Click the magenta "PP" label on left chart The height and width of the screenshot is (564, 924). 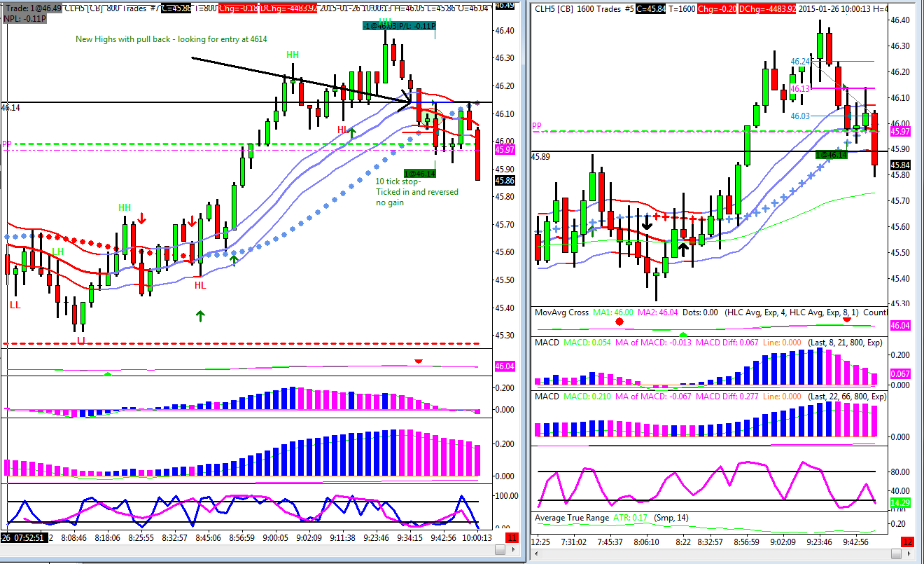[6, 144]
